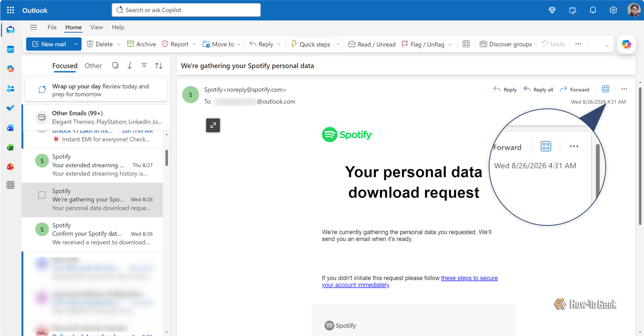Expand the ribbon display options chevron
Screen dimensions: 644x336
607,46
